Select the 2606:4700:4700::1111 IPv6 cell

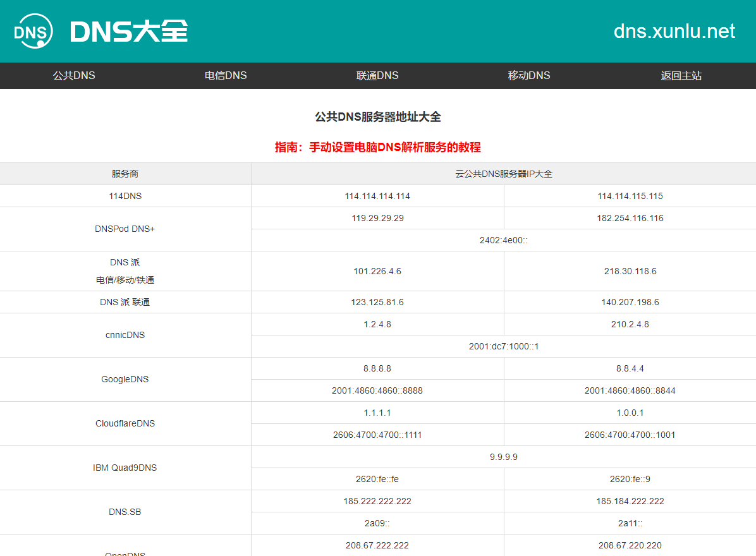click(x=377, y=435)
